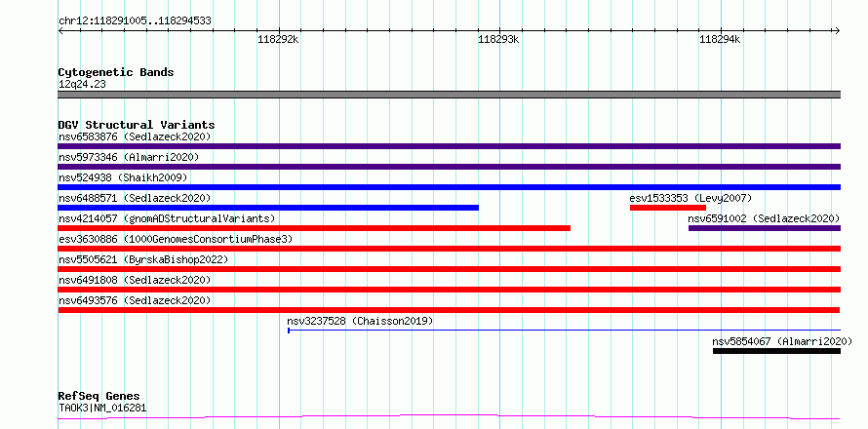This screenshot has height=429, width=868.
Task: Click the nsv5854067 (Almarri2020) label
Action: click(x=782, y=341)
